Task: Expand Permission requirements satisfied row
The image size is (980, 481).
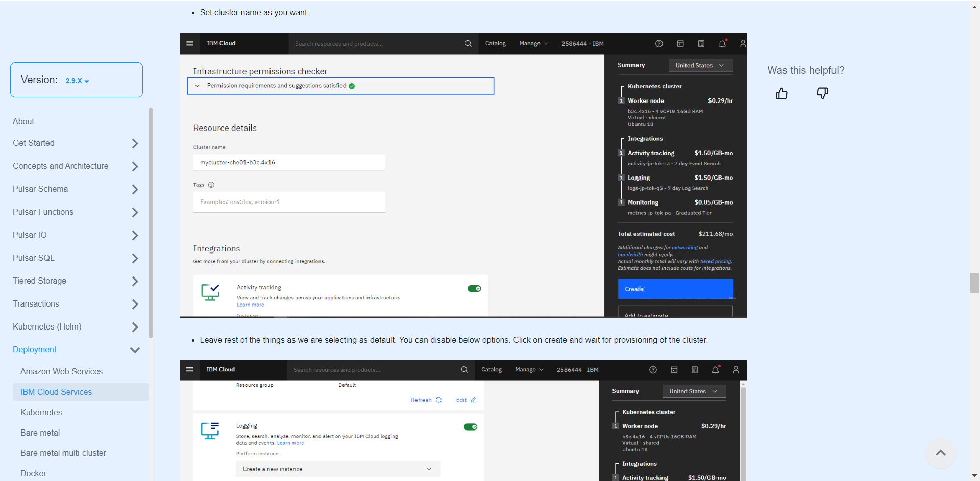Action: [340, 86]
